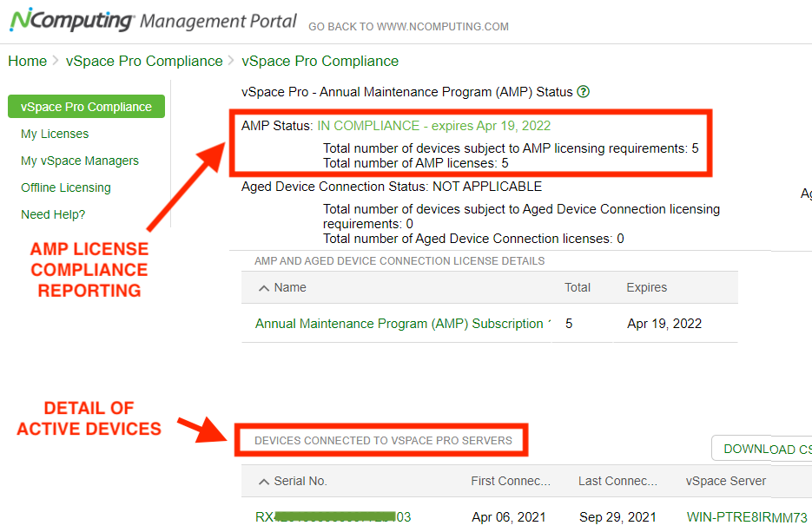Open the device serial number starting with RX
812x532 pixels.
[333, 517]
